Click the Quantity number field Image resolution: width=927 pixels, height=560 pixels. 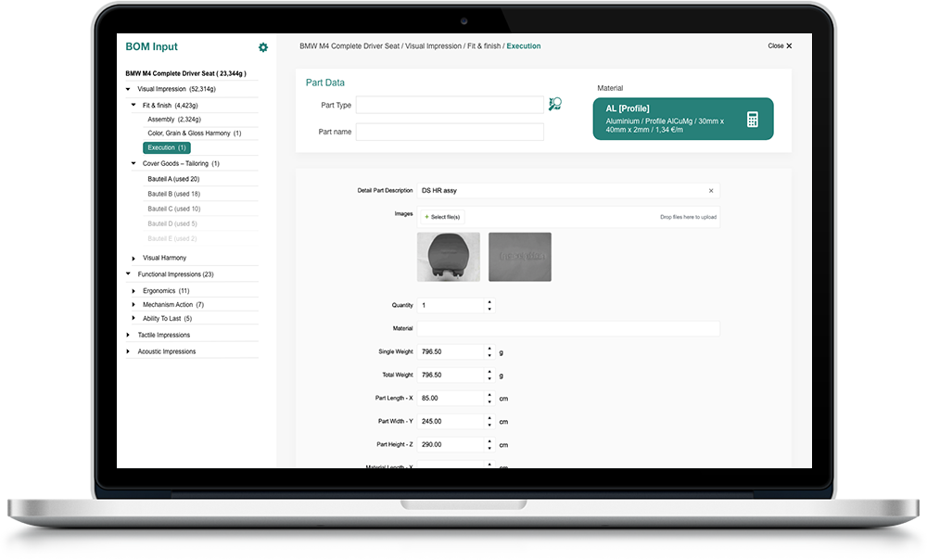pyautogui.click(x=451, y=305)
